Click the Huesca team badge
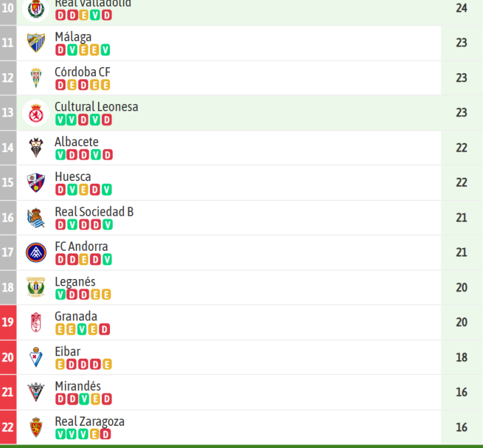Viewport: 483px width, 448px height. coord(36,182)
